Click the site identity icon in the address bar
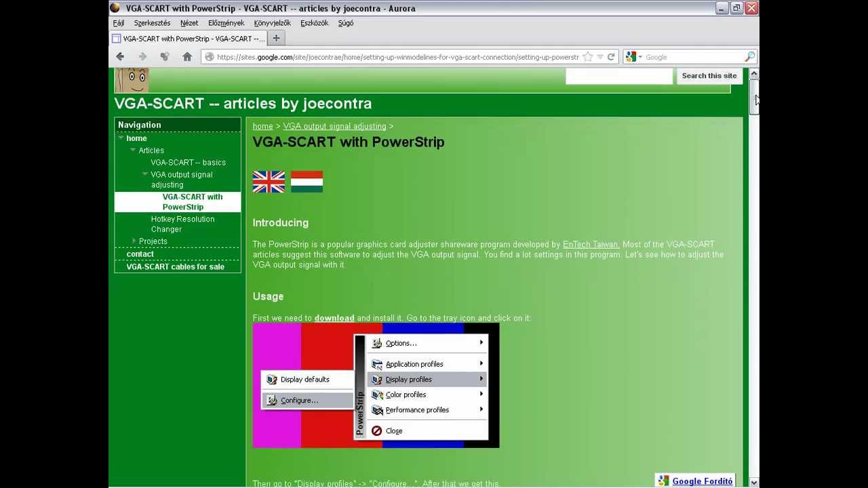The width and height of the screenshot is (868, 488). [x=210, y=57]
